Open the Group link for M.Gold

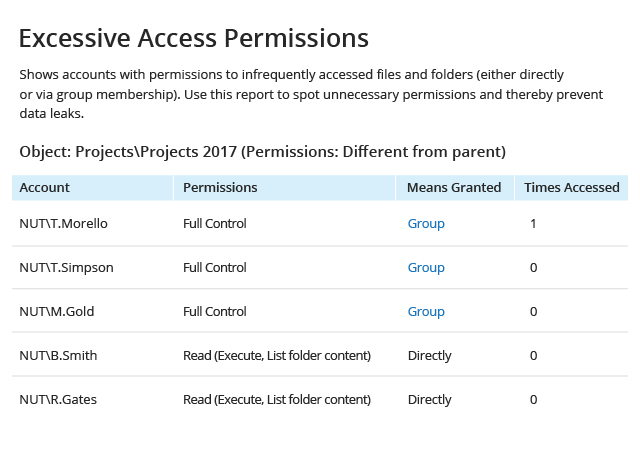point(426,312)
